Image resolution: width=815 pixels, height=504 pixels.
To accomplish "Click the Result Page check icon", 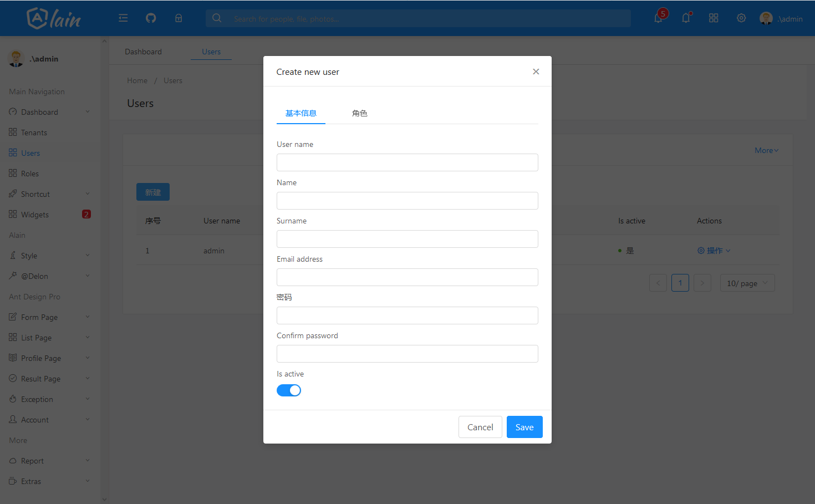I will coord(13,379).
